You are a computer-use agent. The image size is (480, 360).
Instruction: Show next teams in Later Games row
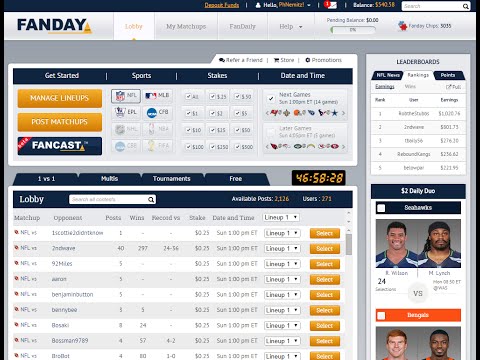(343, 146)
